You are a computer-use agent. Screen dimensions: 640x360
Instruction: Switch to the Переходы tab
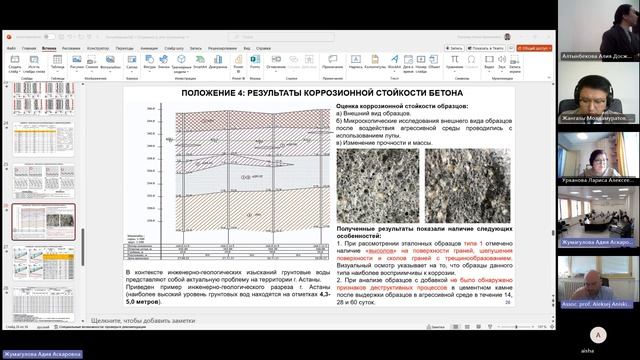pyautogui.click(x=124, y=48)
